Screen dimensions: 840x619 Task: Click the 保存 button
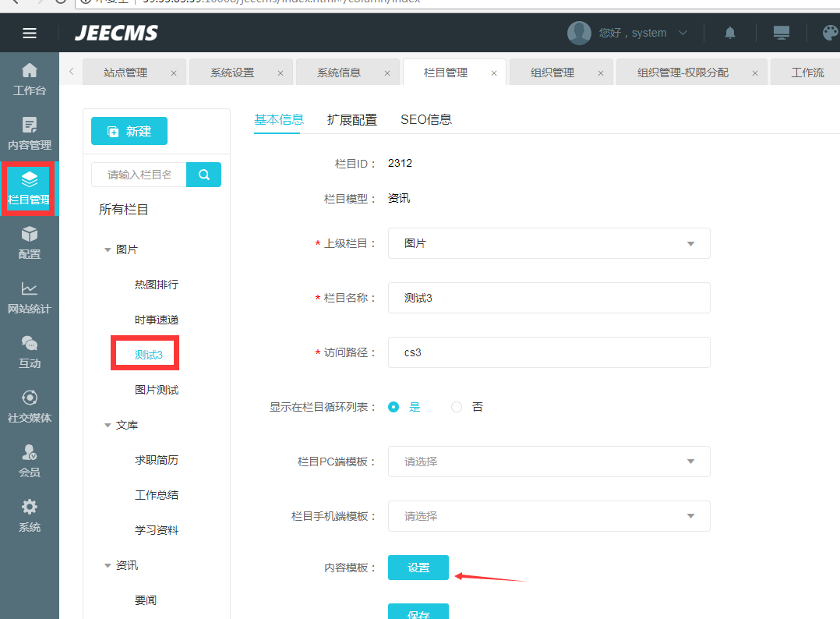coord(418,611)
